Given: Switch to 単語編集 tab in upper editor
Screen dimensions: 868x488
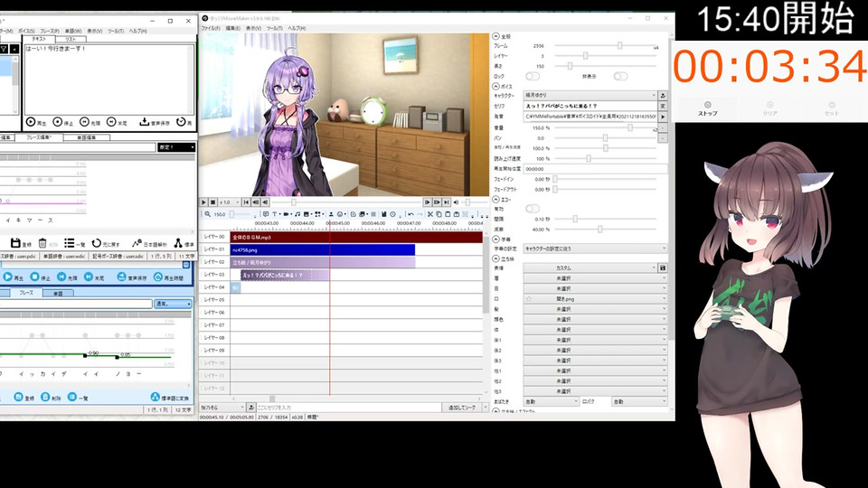Looking at the screenshot, I should pyautogui.click(x=87, y=137).
